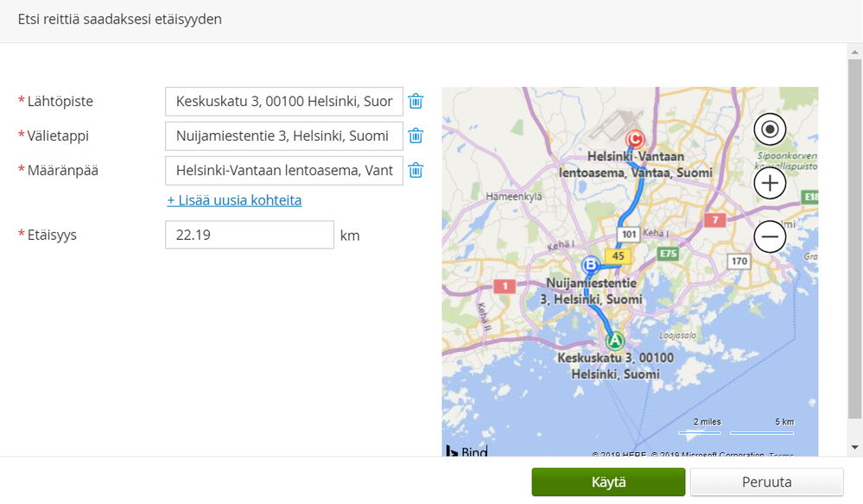Click the Etäisyys distance field
The width and height of the screenshot is (863, 504).
click(x=249, y=235)
